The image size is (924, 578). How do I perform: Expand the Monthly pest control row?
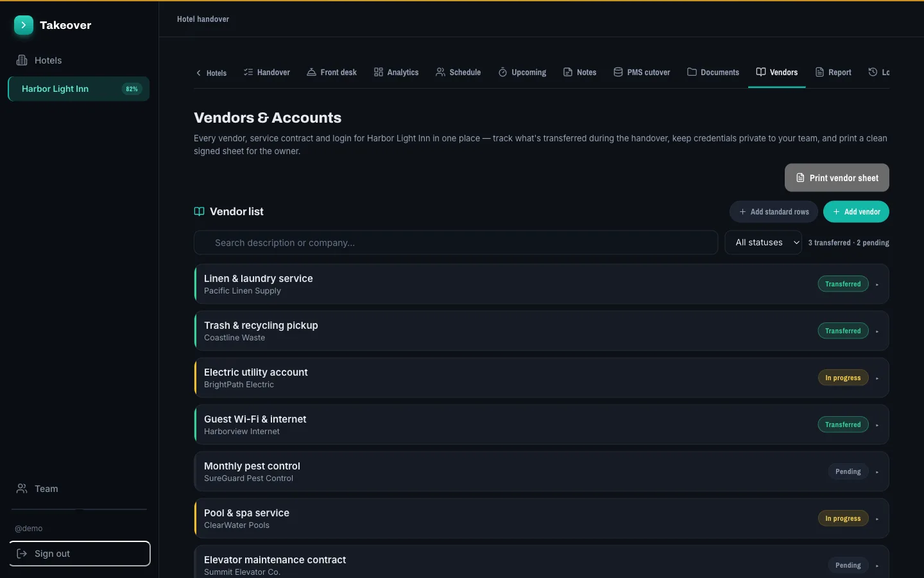click(x=542, y=471)
